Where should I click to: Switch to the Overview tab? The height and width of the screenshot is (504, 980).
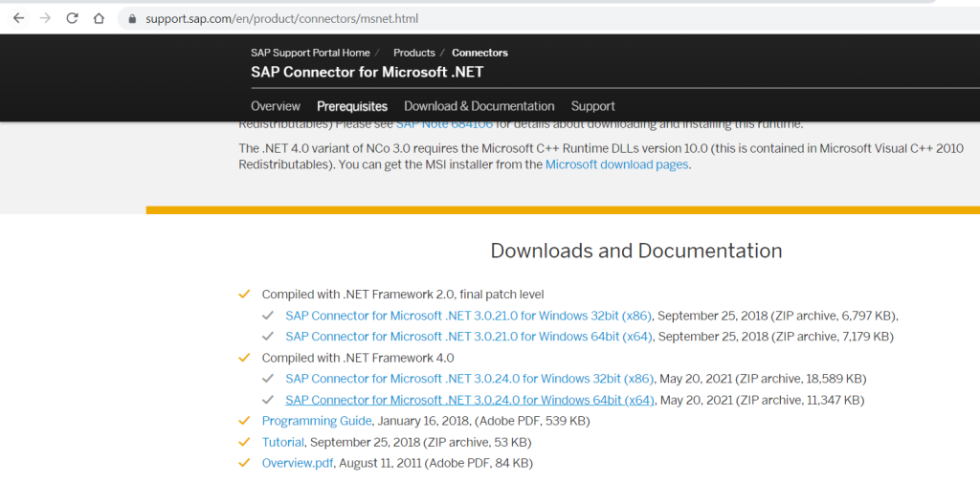click(x=275, y=106)
